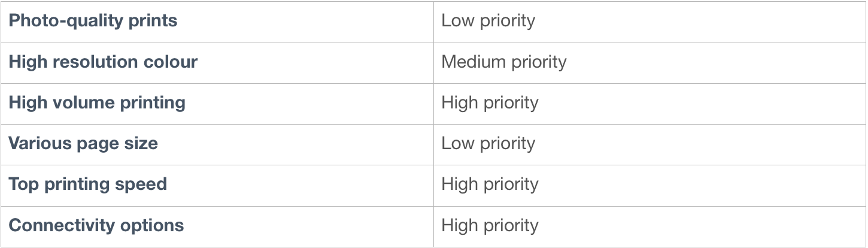Select the "Various page size" label cell
The height and width of the screenshot is (248, 868).
[83, 144]
